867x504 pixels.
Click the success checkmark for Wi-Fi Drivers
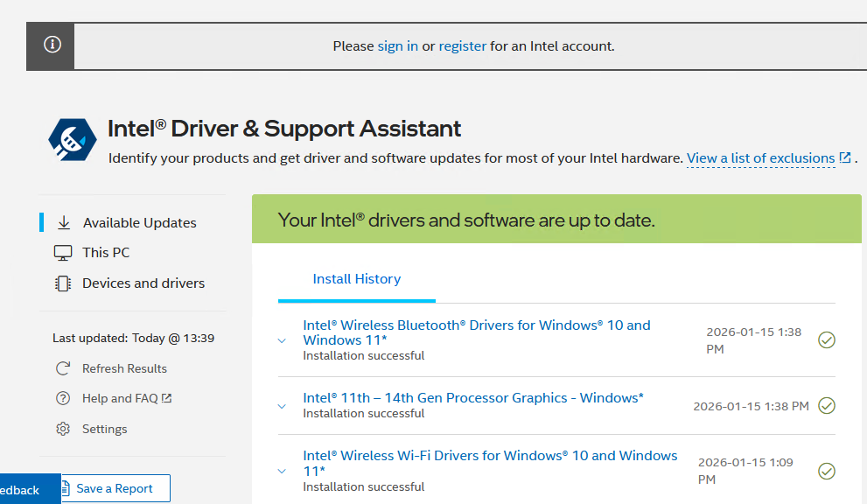coord(827,471)
